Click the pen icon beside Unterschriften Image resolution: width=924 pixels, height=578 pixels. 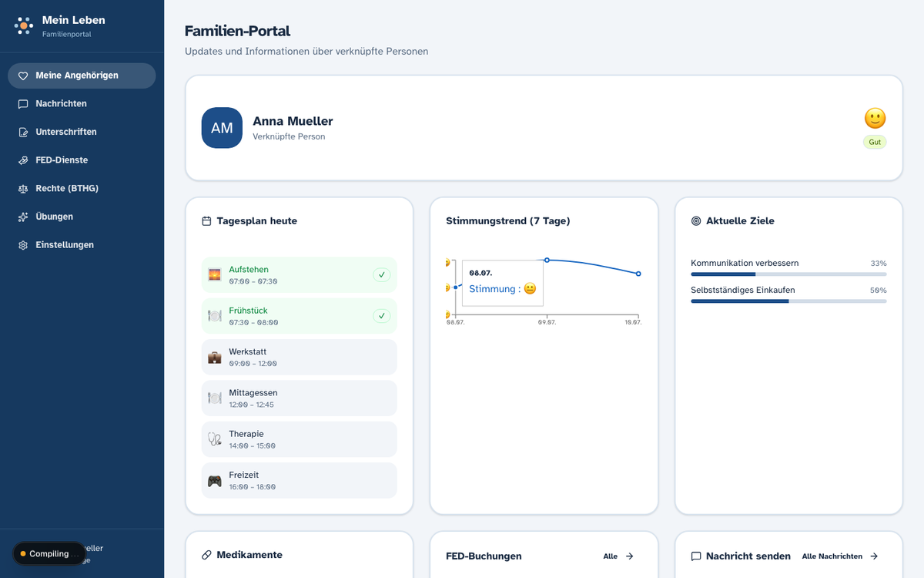(23, 132)
